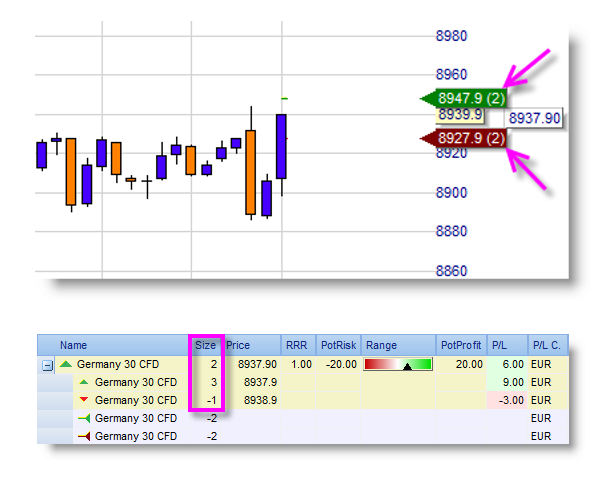This screenshot has width=608, height=478.
Task: Click the PotRisk column header
Action: (x=338, y=346)
